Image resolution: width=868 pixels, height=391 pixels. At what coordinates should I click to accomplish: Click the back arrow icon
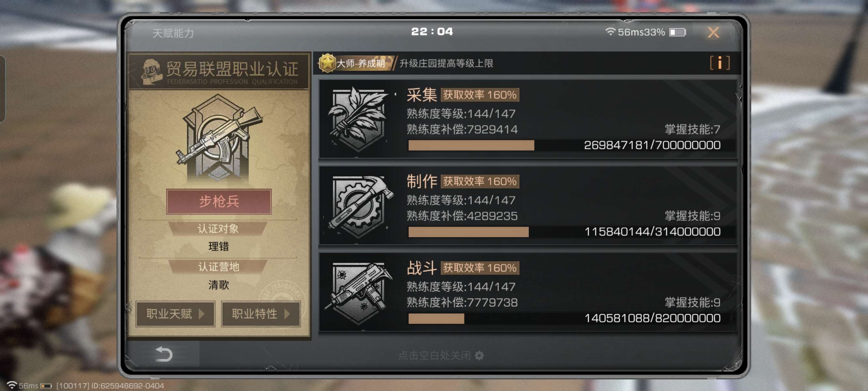point(164,354)
